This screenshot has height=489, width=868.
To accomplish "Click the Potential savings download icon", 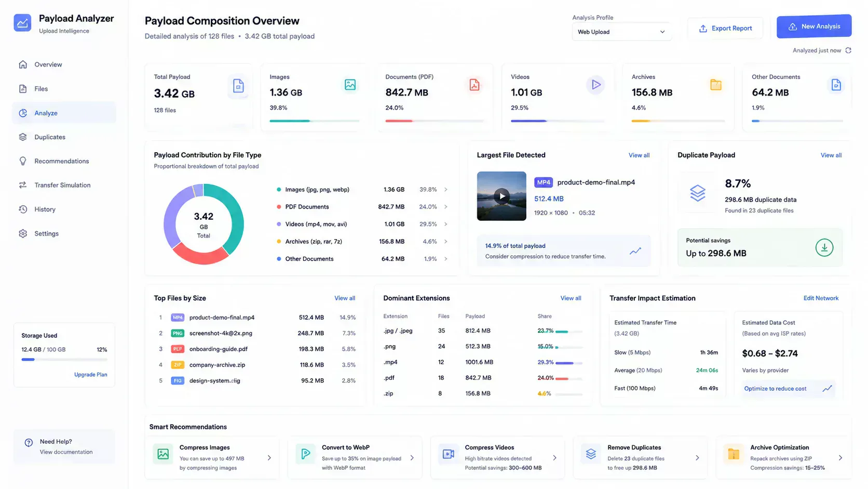I will (x=824, y=247).
